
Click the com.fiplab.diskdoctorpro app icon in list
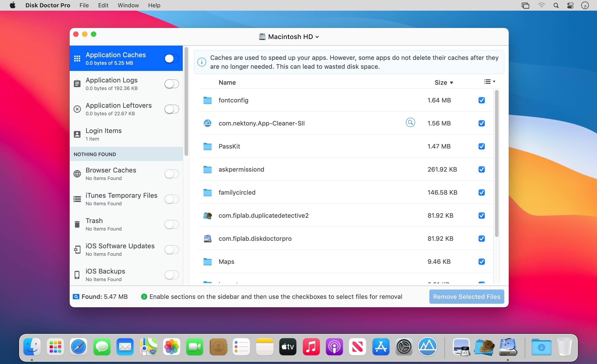click(207, 239)
